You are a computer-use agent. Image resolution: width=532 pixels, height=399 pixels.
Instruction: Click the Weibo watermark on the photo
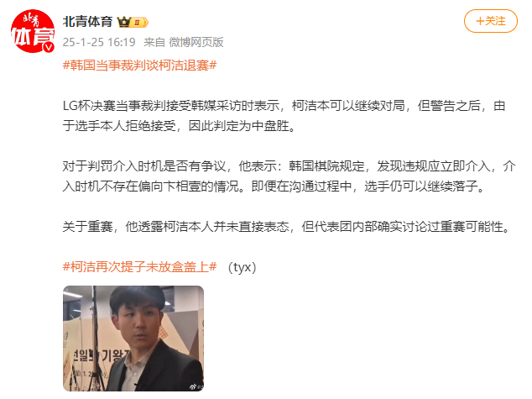tap(196, 386)
